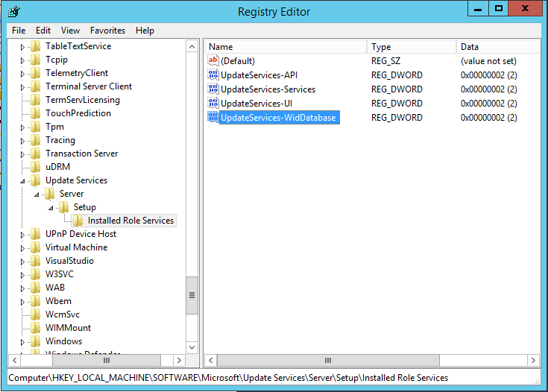This screenshot has height=392, width=548.
Task: Expand the Tcpip key
Action: (x=22, y=60)
